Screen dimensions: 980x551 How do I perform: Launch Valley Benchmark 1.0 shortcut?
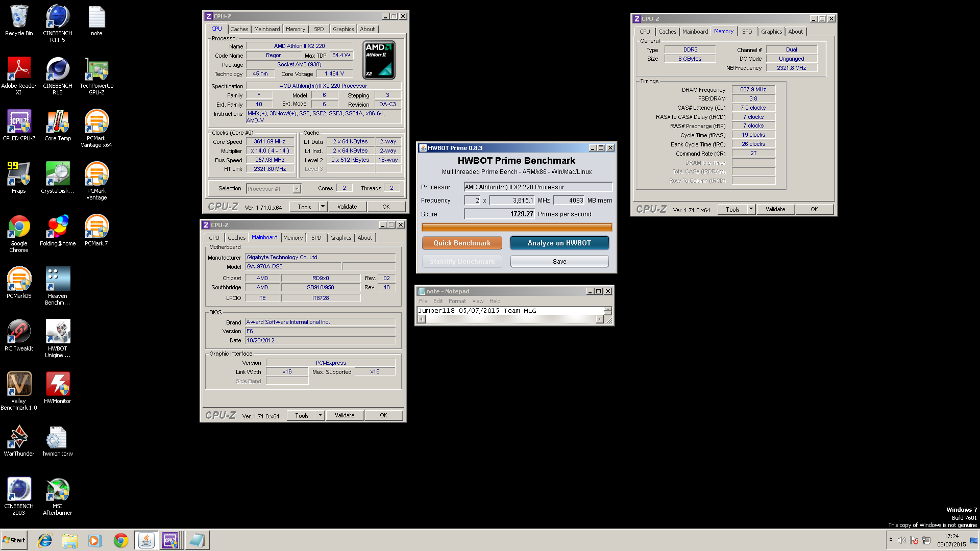click(x=19, y=391)
